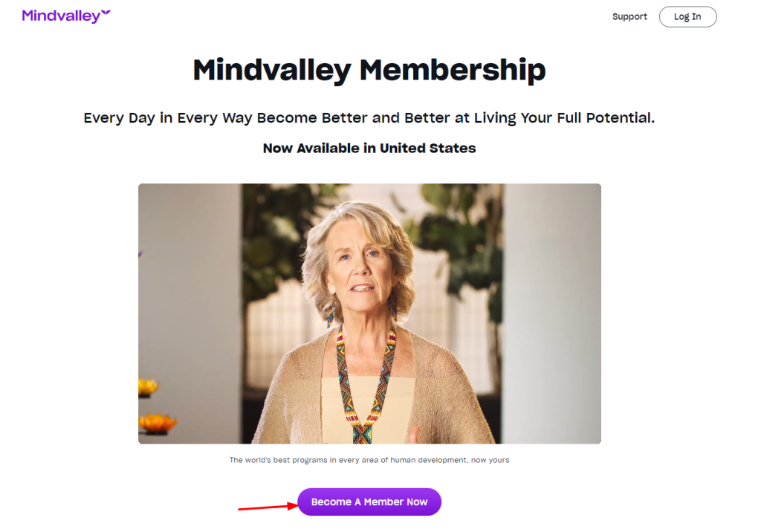Click the "Now Available in United States" text
Viewport: 761px width, 532px height.
coord(369,148)
